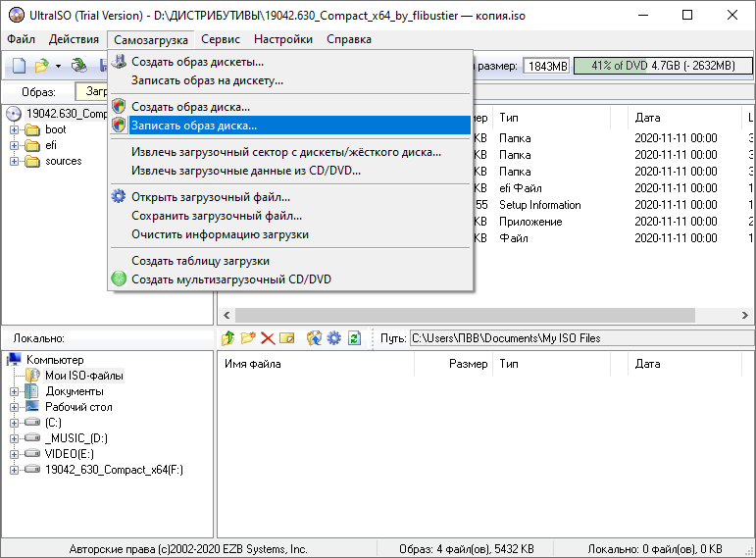The image size is (756, 558).
Task: Click the upper Дата column header
Action: 685,118
